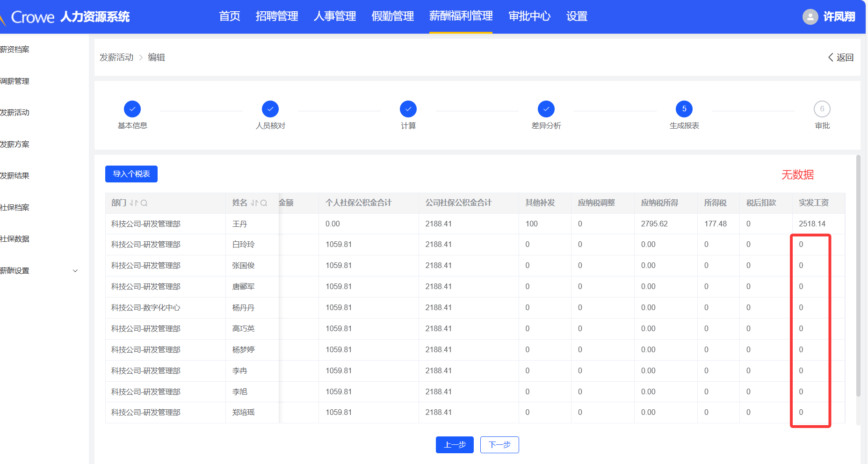Click the 导入个税表 button
This screenshot has width=868, height=464.
pyautogui.click(x=131, y=174)
